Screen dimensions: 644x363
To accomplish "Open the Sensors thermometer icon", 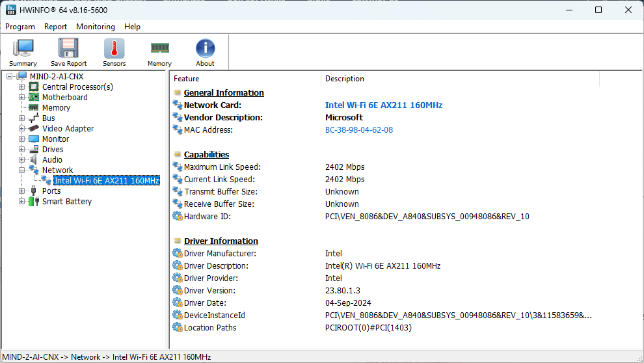I will (114, 48).
